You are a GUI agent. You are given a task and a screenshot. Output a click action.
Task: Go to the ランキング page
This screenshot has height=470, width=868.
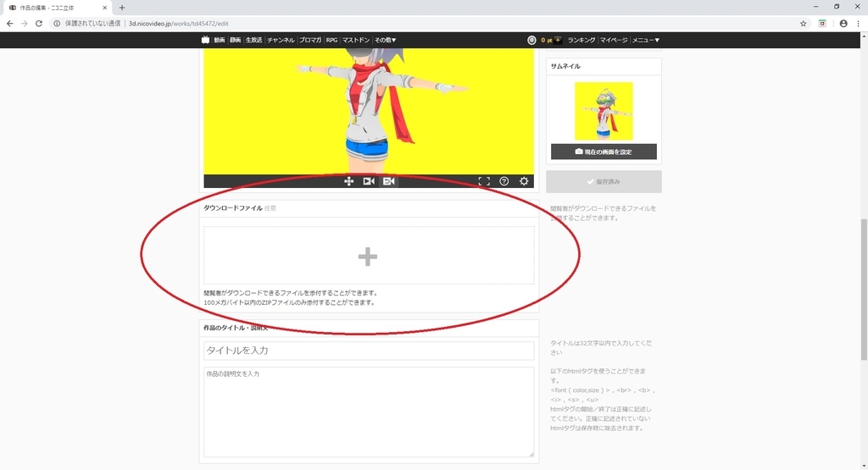(581, 40)
